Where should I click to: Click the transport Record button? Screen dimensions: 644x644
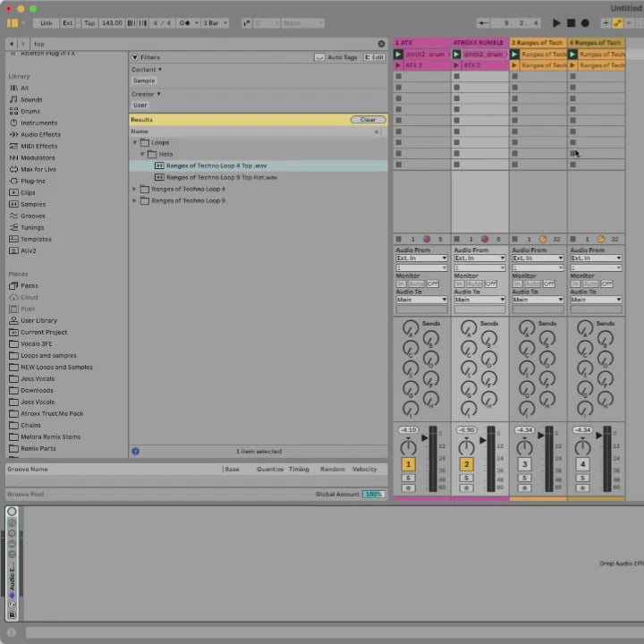tap(585, 23)
